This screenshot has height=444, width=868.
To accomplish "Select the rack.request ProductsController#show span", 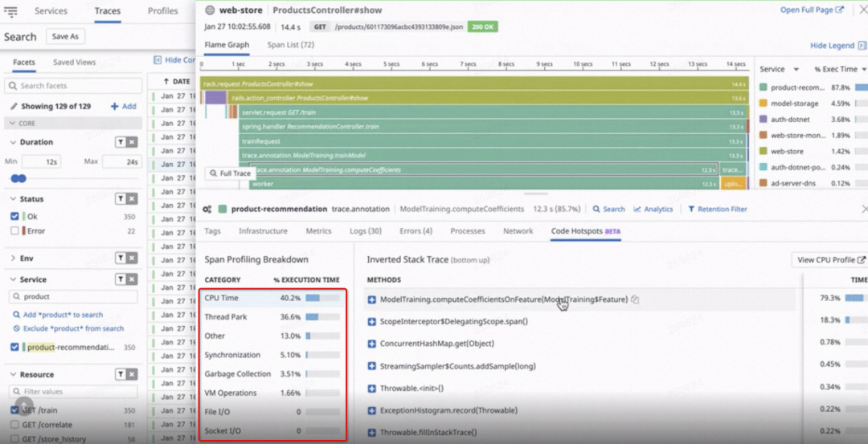I will pos(474,84).
